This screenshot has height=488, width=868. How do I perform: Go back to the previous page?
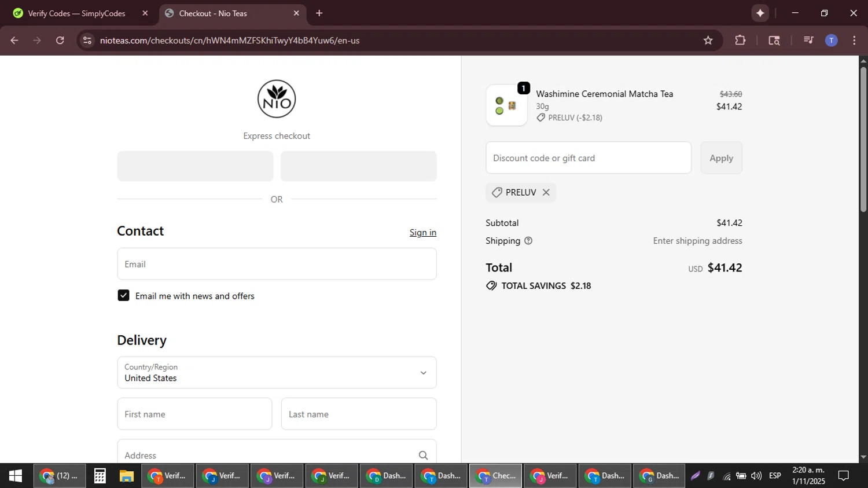click(14, 41)
